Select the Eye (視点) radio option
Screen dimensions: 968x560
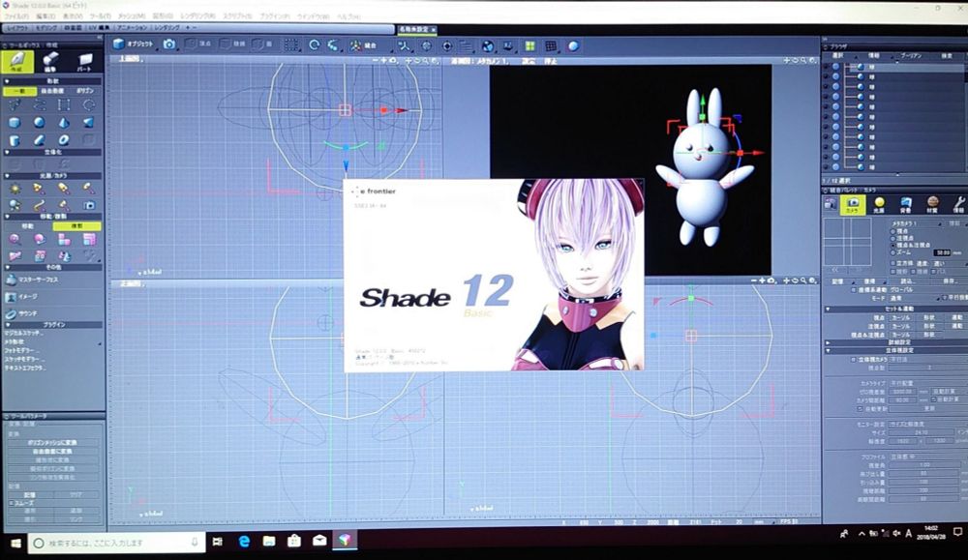point(892,231)
